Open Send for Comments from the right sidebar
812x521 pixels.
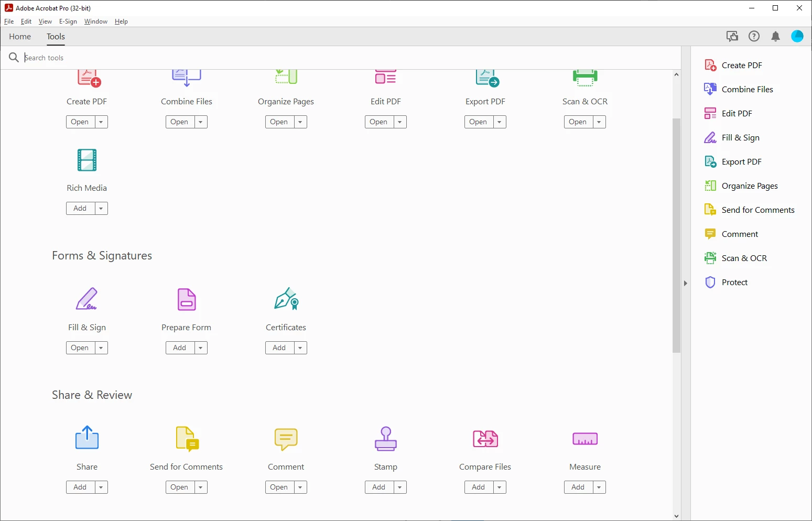click(750, 210)
